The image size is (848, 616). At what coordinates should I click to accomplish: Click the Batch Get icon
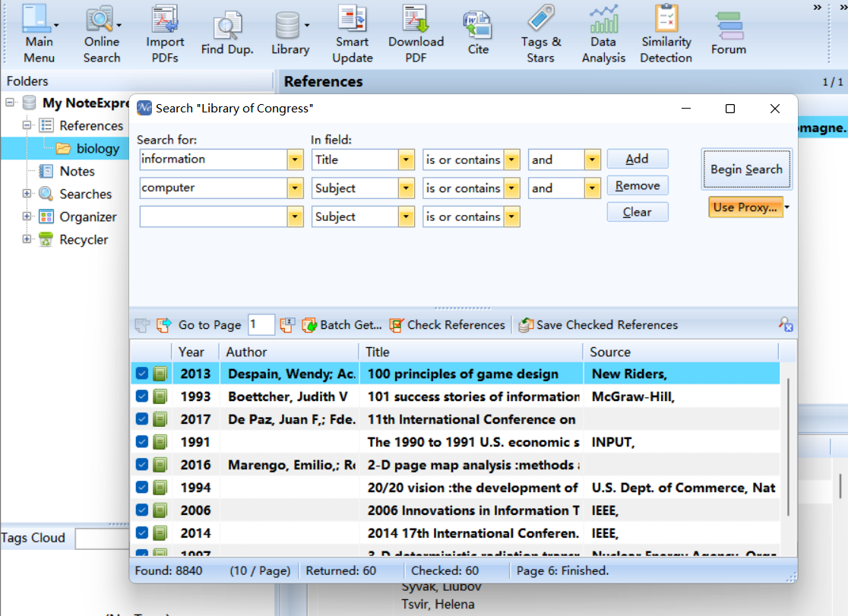pos(309,325)
